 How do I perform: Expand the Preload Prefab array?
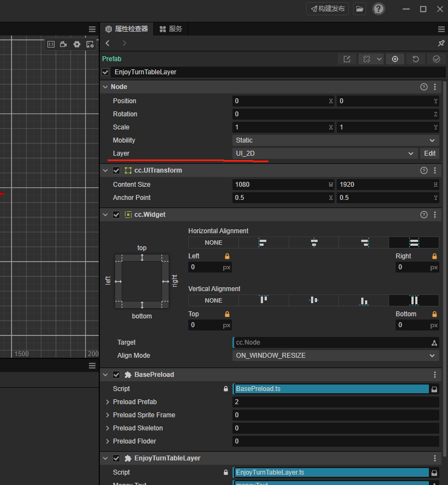[x=107, y=402]
